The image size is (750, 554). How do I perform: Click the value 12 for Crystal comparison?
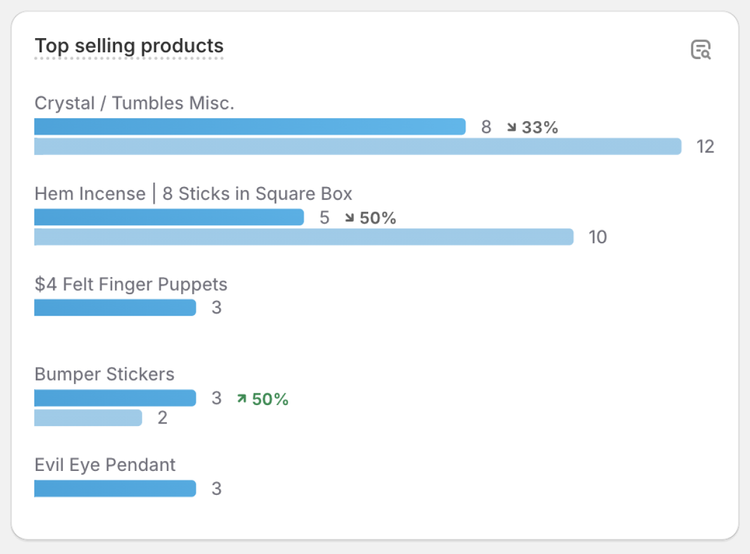click(706, 147)
